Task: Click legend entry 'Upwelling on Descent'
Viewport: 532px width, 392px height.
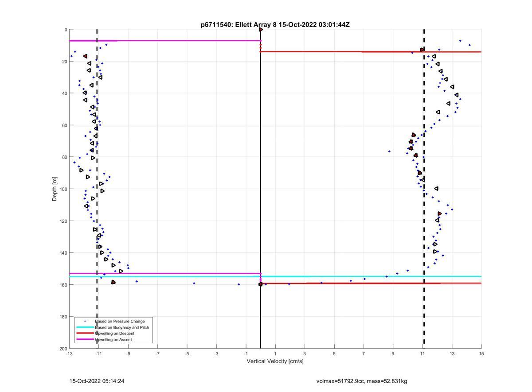Action: click(114, 334)
